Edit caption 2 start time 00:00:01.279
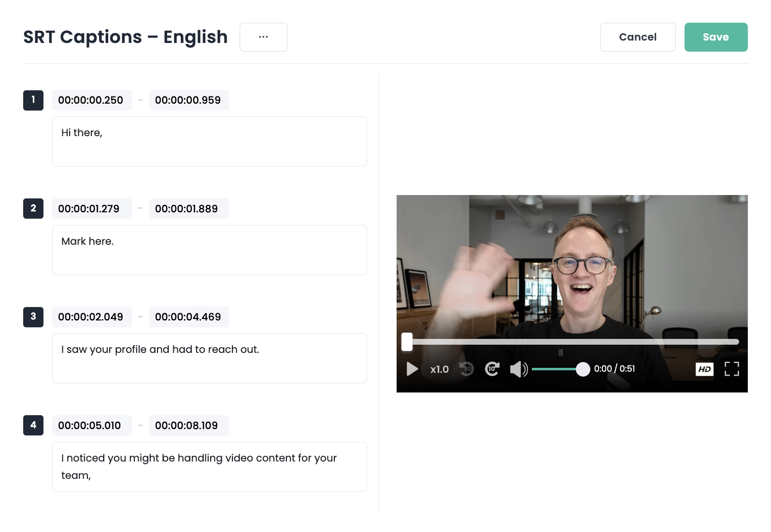The width and height of the screenshot is (771, 532). pos(92,209)
